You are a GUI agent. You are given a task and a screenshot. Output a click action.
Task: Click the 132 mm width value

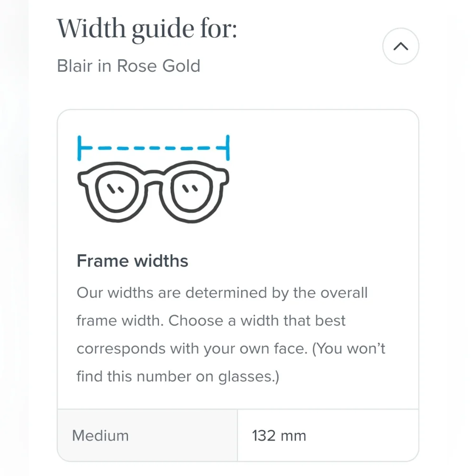pos(278,435)
